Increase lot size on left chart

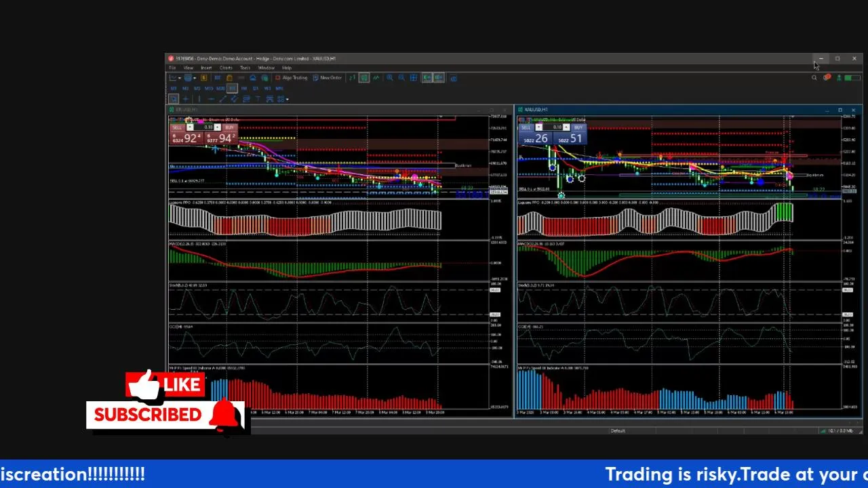pyautogui.click(x=217, y=127)
